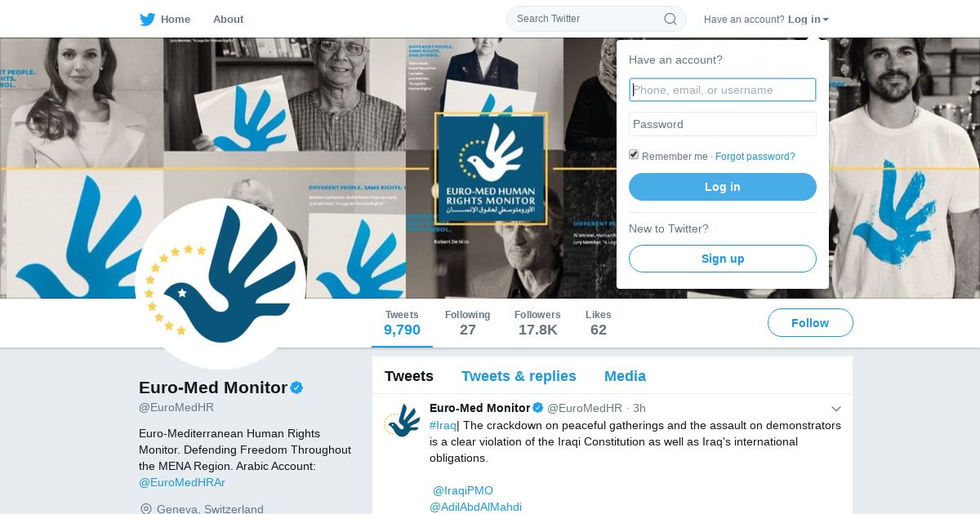Focus the Phone, email, or username field

pyautogui.click(x=723, y=90)
